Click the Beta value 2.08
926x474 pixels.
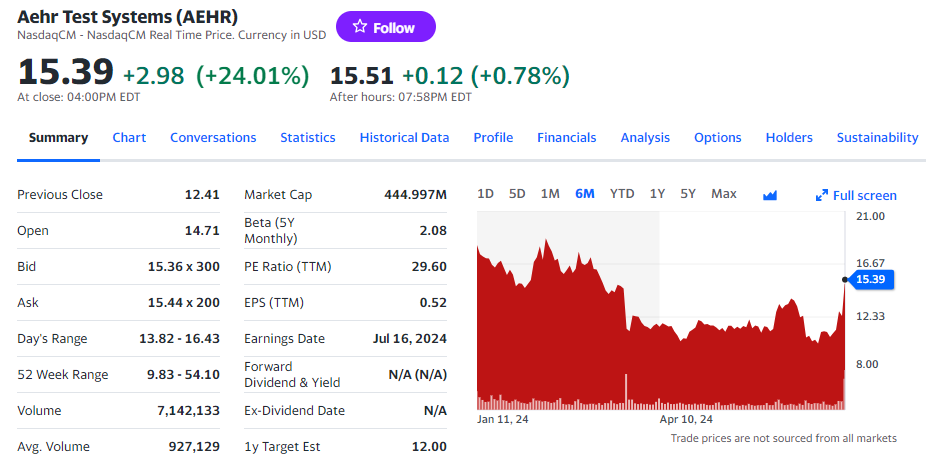[x=433, y=230]
